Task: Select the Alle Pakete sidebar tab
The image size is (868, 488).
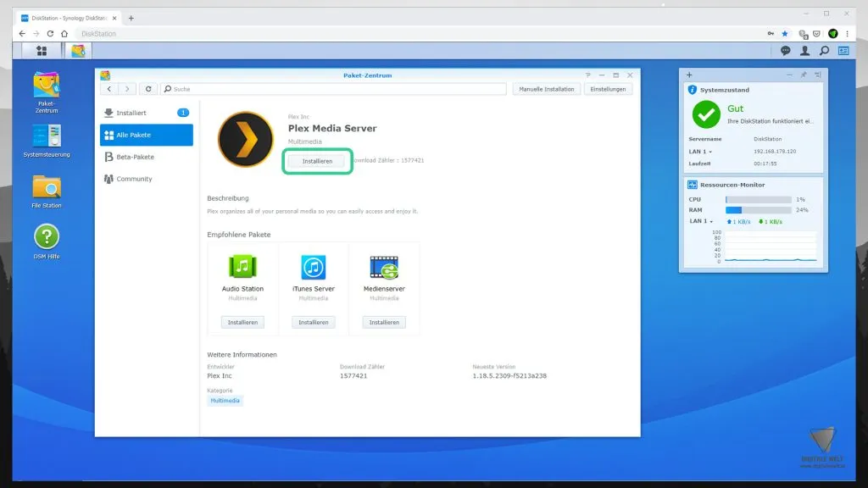Action: click(x=147, y=135)
